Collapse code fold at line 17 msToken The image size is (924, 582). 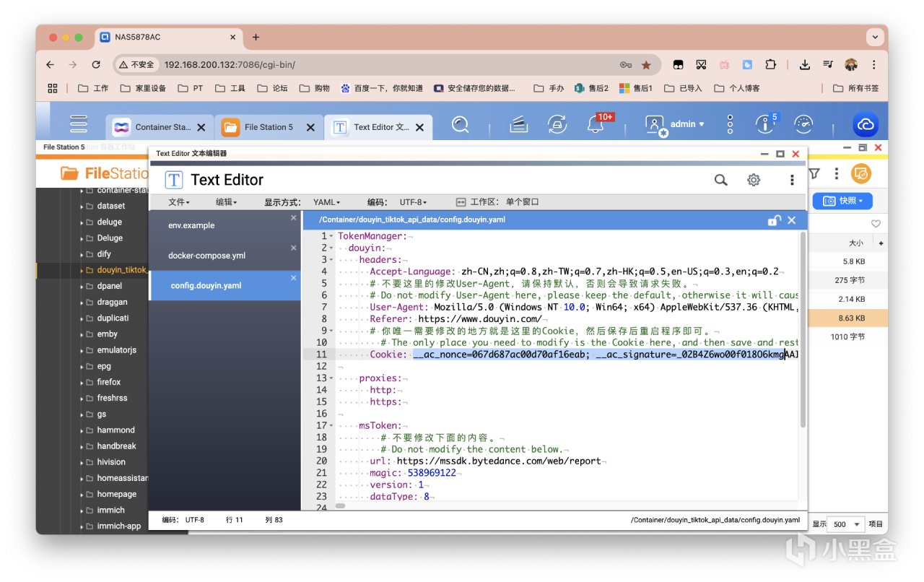point(331,426)
